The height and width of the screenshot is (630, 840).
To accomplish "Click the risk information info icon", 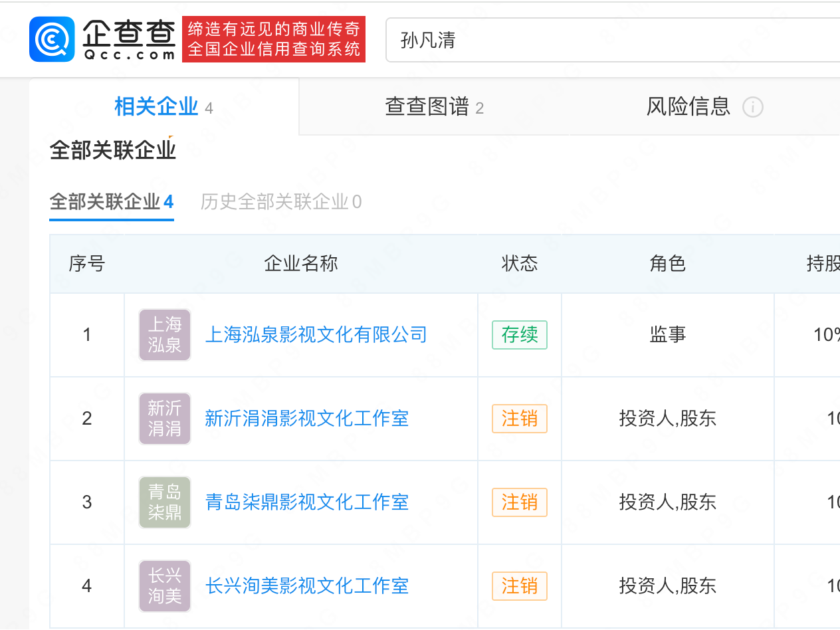I will pos(753,107).
